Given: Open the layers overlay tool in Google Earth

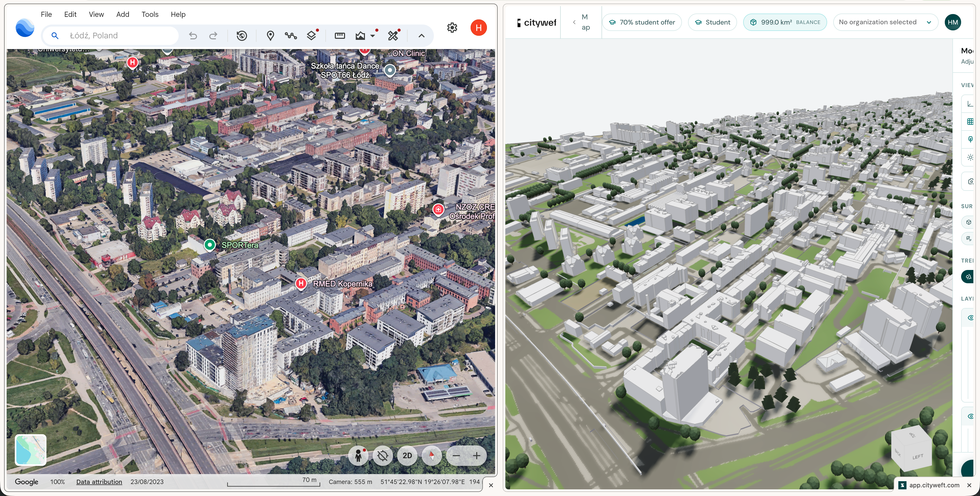Looking at the screenshot, I should (312, 36).
